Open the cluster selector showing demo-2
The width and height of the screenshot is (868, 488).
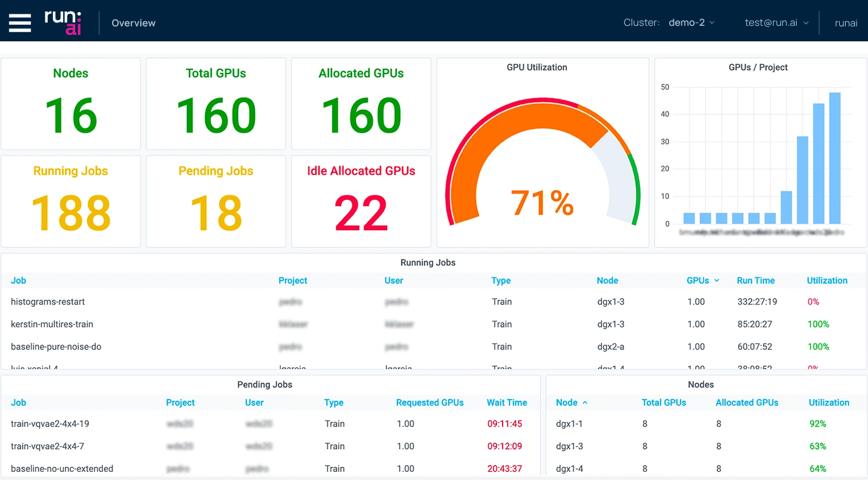692,23
